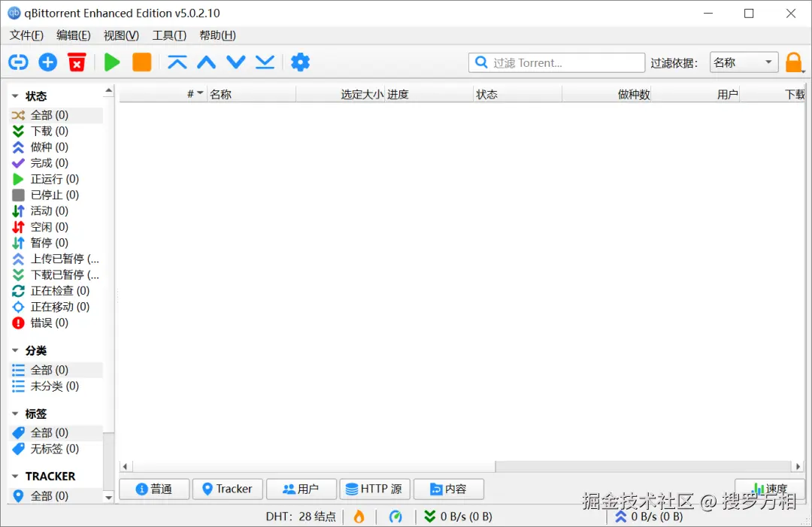
Task: Collapse the 分类 section
Action: coord(15,351)
